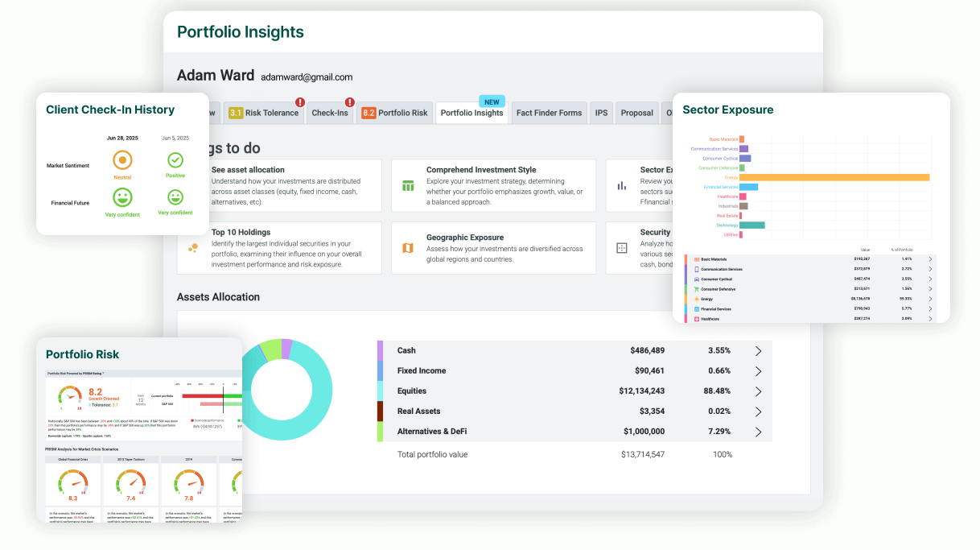
Task: Click the Current portfolio red downside bar
Action: pos(202,395)
